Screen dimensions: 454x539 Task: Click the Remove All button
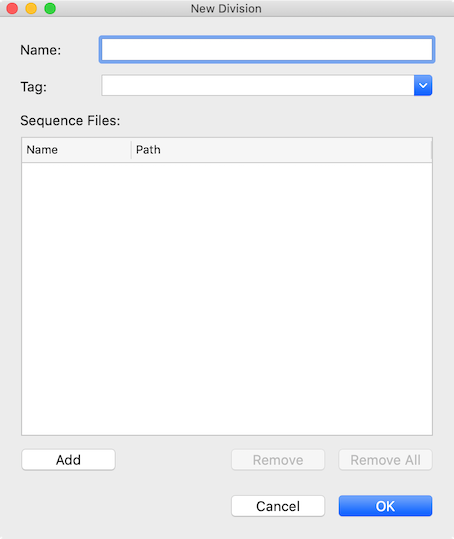tap(385, 460)
